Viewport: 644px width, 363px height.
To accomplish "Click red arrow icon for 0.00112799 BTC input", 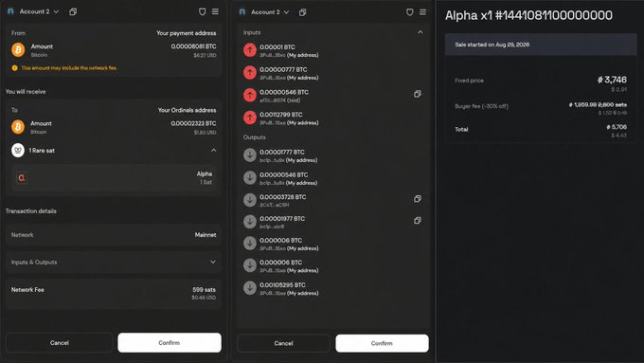I will point(250,118).
